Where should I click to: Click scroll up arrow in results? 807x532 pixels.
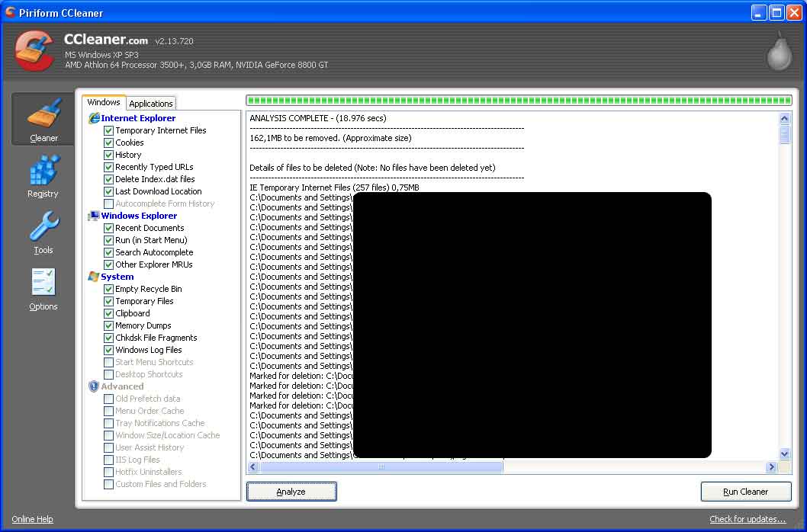(x=784, y=118)
